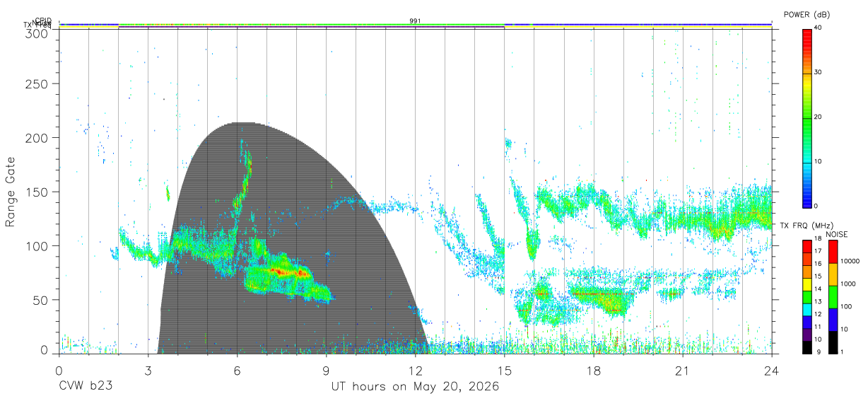
Task: Click the 3 tick on the UT hours axis
Action: [148, 370]
